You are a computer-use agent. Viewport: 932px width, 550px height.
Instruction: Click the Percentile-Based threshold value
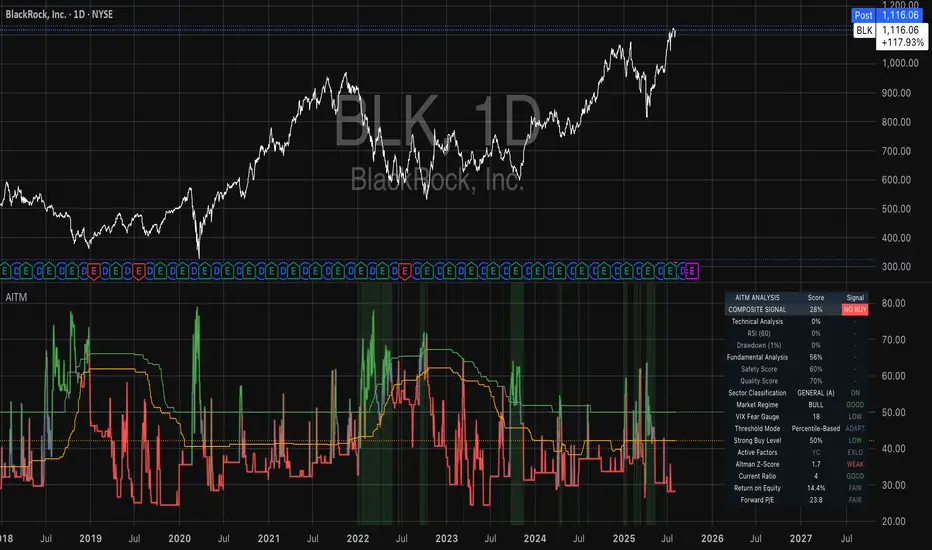click(x=816, y=429)
